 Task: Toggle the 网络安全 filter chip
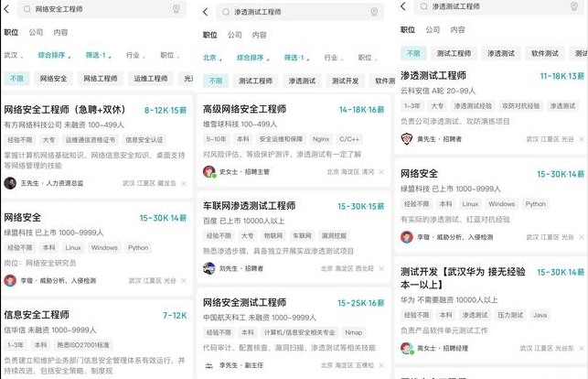[53, 79]
